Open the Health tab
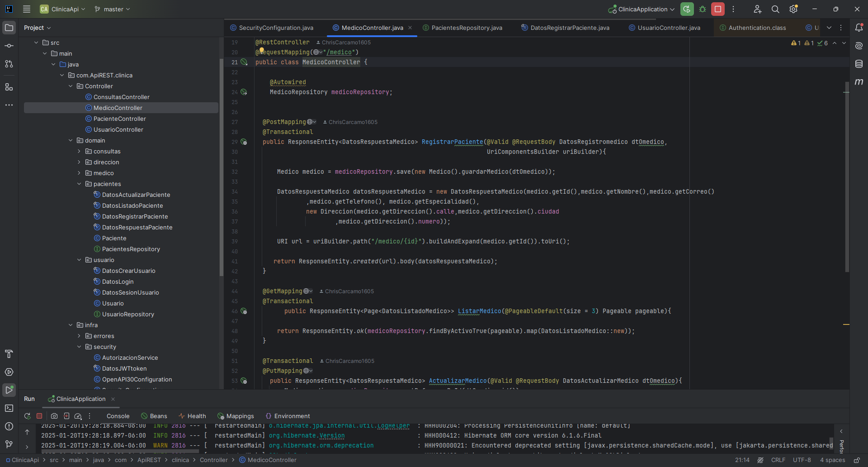 (x=192, y=416)
